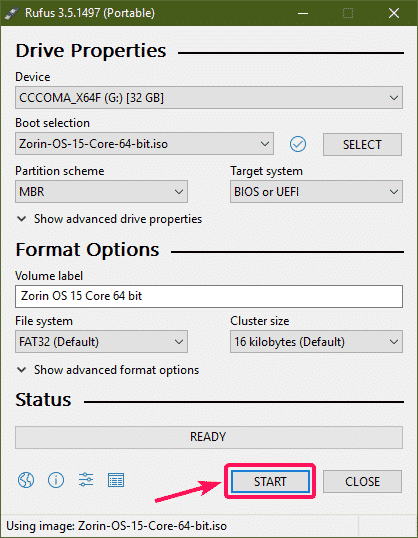Open the Cluster size dropdown
418x538 pixels.
point(316,341)
